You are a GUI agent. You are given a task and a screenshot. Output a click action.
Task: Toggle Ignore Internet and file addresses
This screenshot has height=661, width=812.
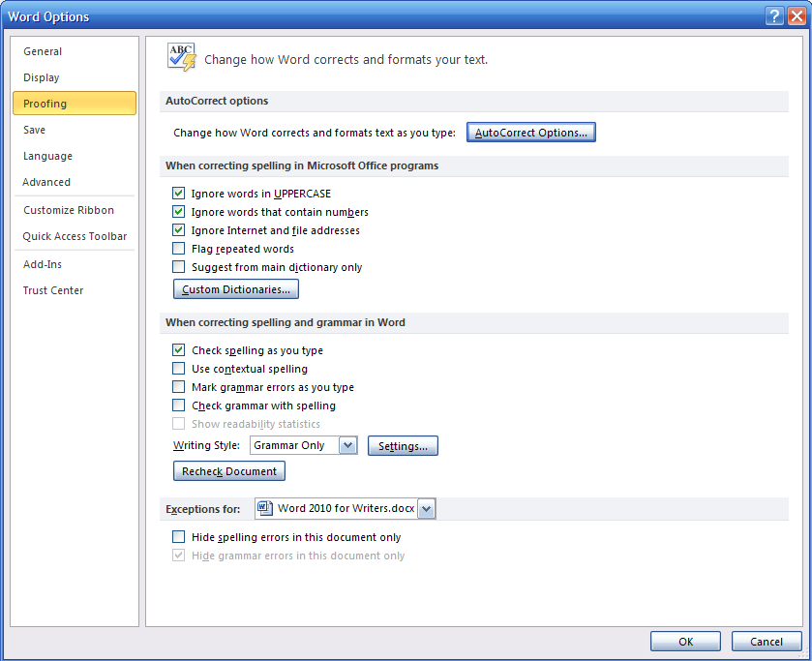[x=179, y=230]
